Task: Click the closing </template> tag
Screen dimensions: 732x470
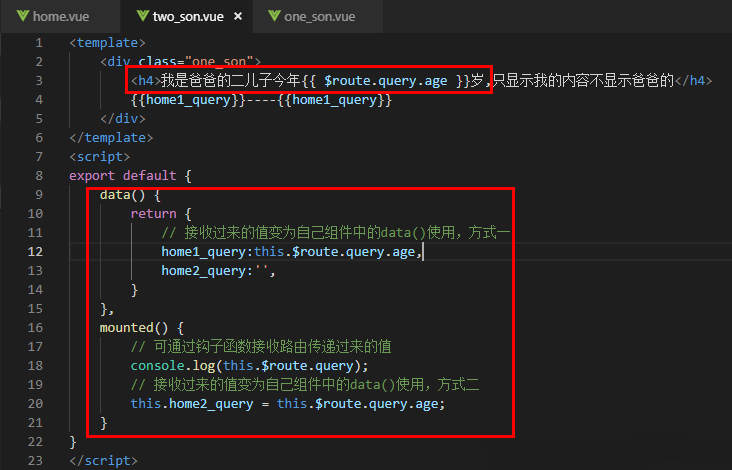Action: 111,138
